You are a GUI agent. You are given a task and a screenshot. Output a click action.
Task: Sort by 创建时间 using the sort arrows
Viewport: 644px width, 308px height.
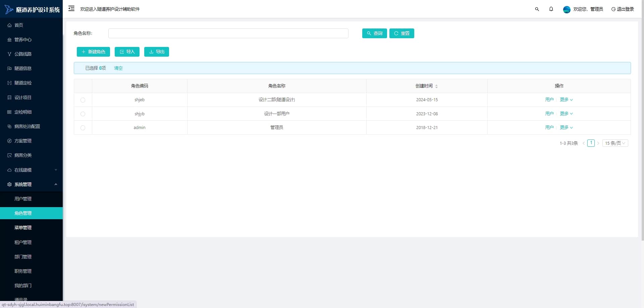pyautogui.click(x=436, y=86)
